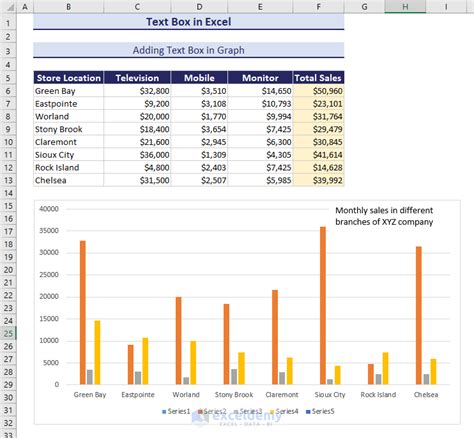Click the Store Location header cell
This screenshot has width=474, height=438.
pos(69,78)
